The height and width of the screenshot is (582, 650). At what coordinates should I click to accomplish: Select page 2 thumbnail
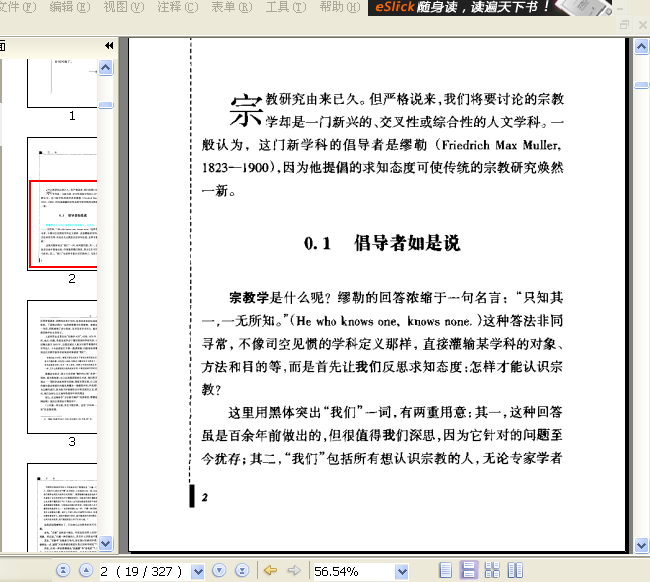62,204
